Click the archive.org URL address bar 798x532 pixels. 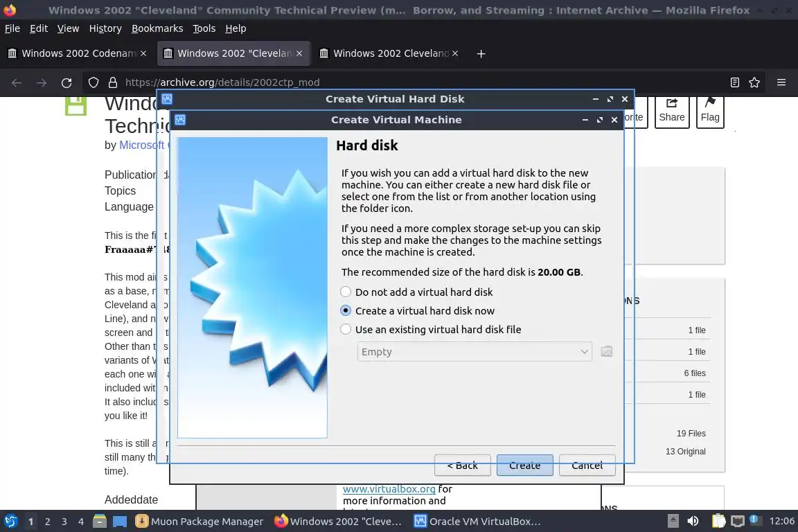pyautogui.click(x=423, y=82)
